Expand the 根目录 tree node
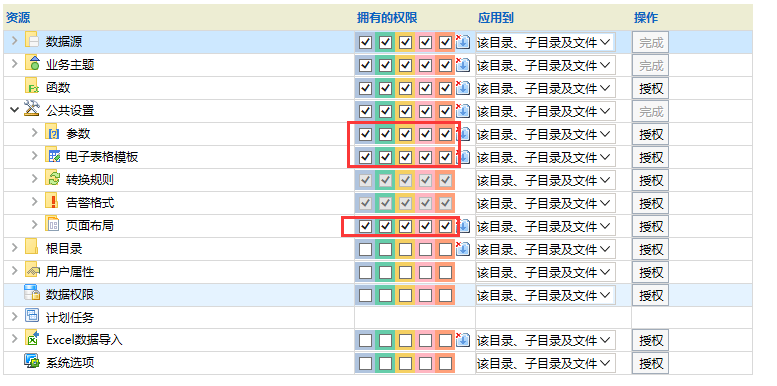Image resolution: width=777 pixels, height=386 pixels. [14, 247]
